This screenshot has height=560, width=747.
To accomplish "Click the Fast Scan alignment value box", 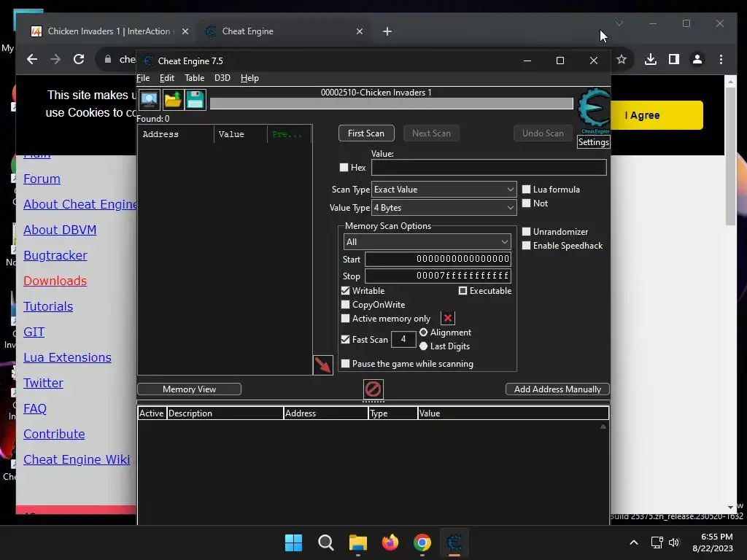I will [x=403, y=339].
